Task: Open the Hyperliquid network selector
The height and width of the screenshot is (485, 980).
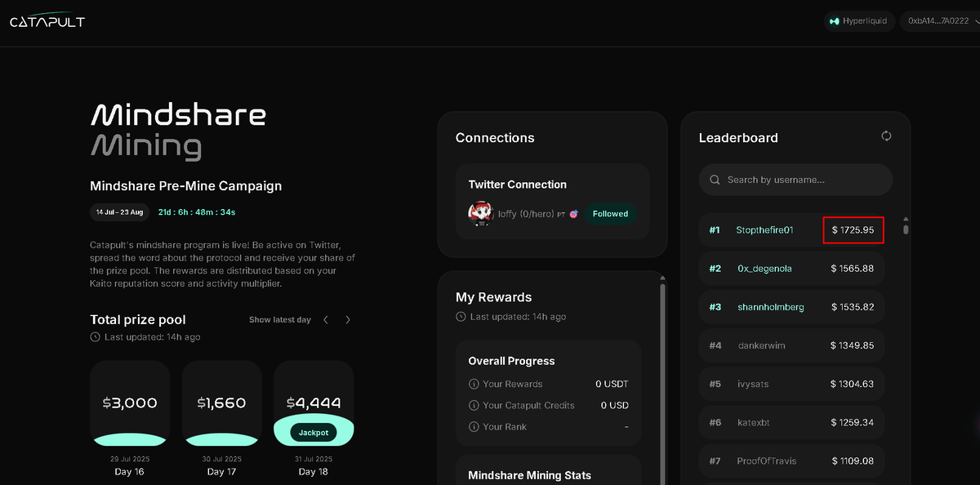Action: tap(858, 21)
